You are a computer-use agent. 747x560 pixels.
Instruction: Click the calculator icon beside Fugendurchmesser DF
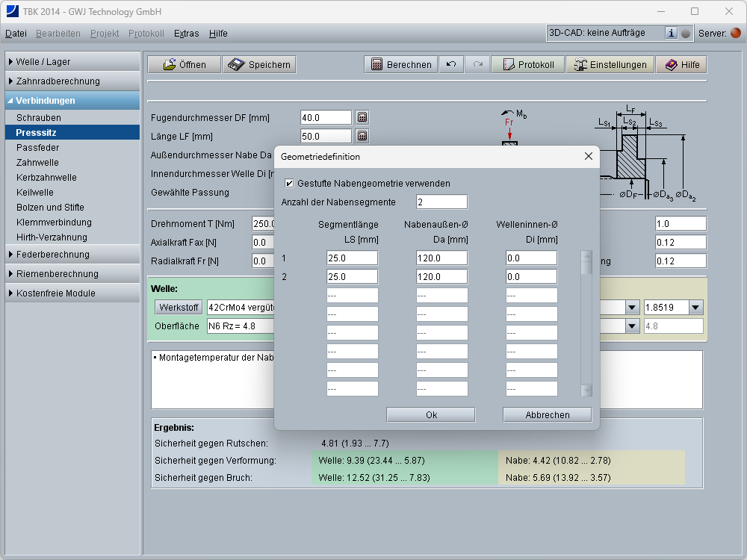click(362, 117)
